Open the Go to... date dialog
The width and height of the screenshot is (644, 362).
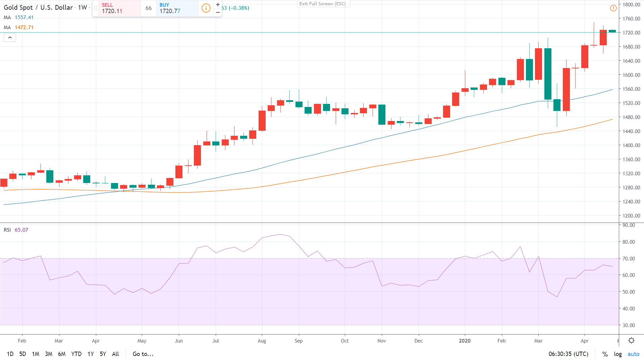pyautogui.click(x=143, y=354)
